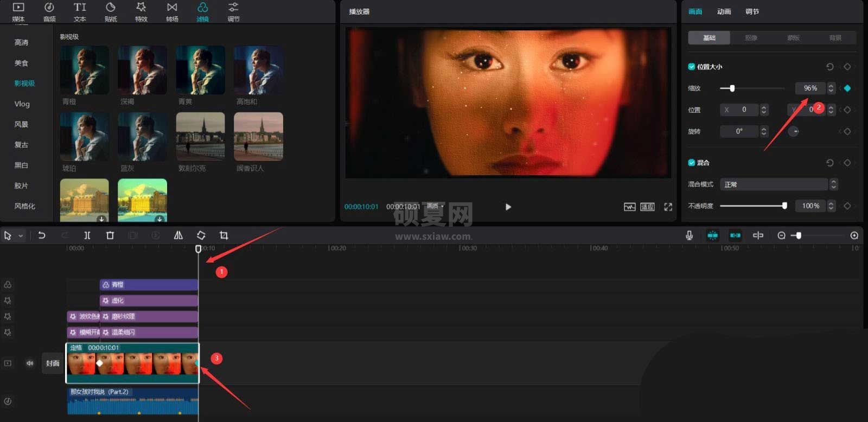
Task: Open the 画质 quality dropdown in player
Action: coord(435,206)
